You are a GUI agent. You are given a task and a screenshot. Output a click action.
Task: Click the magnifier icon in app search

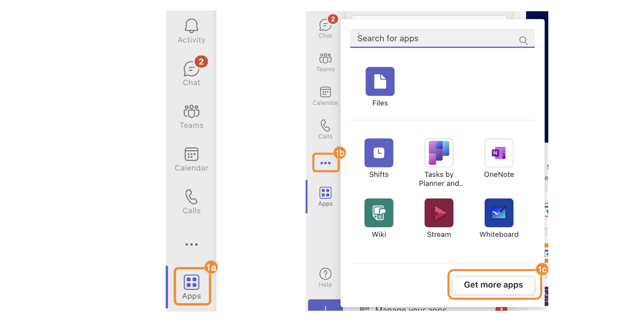point(523,40)
